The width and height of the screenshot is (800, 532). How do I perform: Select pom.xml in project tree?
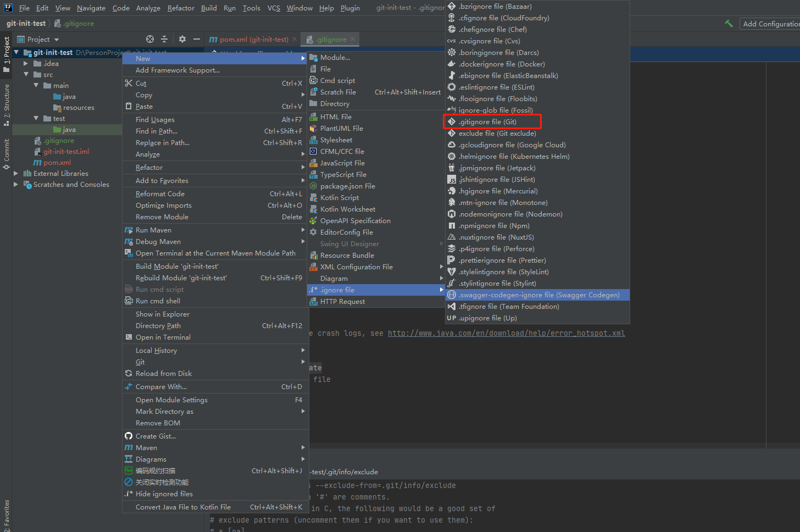[x=57, y=163]
